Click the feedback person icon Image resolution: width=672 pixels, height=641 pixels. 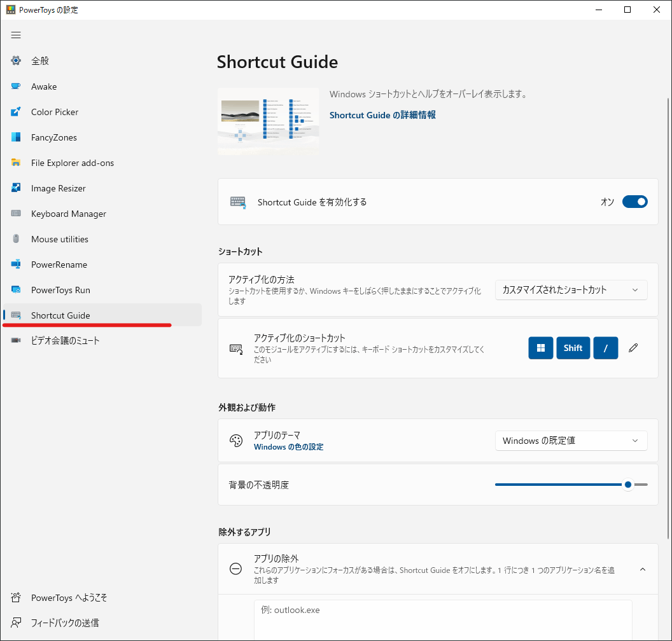tap(16, 623)
